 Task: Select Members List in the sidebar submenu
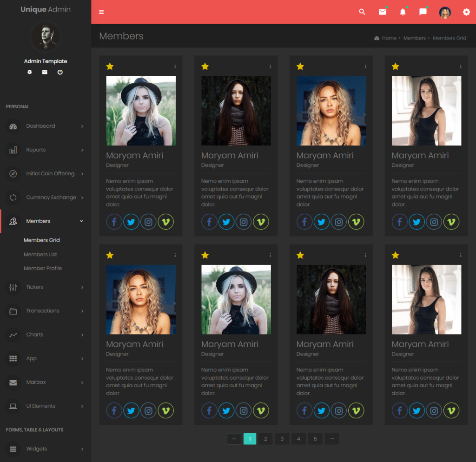click(41, 254)
